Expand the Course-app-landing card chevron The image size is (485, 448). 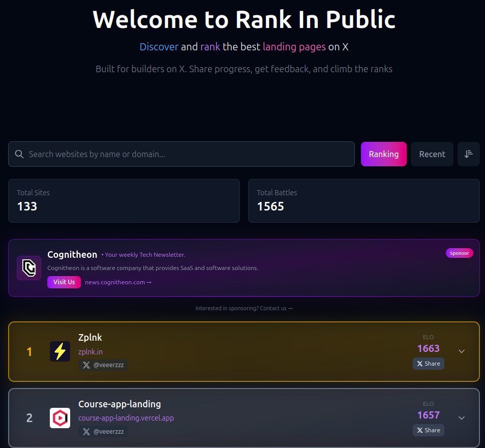tap(462, 418)
